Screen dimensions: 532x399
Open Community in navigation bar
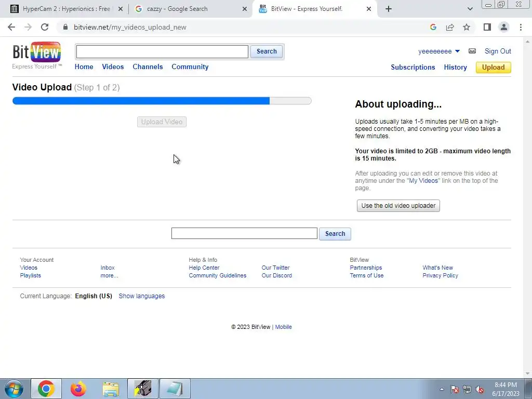coord(190,67)
